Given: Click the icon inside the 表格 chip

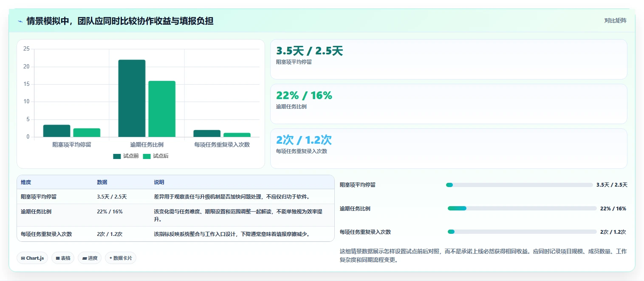Looking at the screenshot, I should tap(57, 258).
